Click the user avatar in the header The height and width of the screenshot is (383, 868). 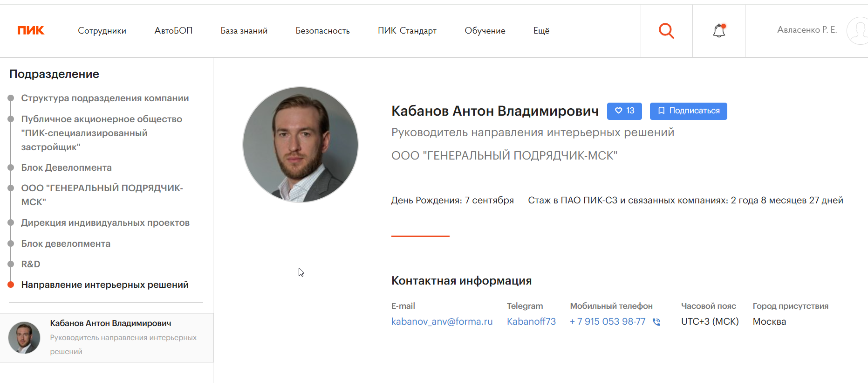(857, 31)
